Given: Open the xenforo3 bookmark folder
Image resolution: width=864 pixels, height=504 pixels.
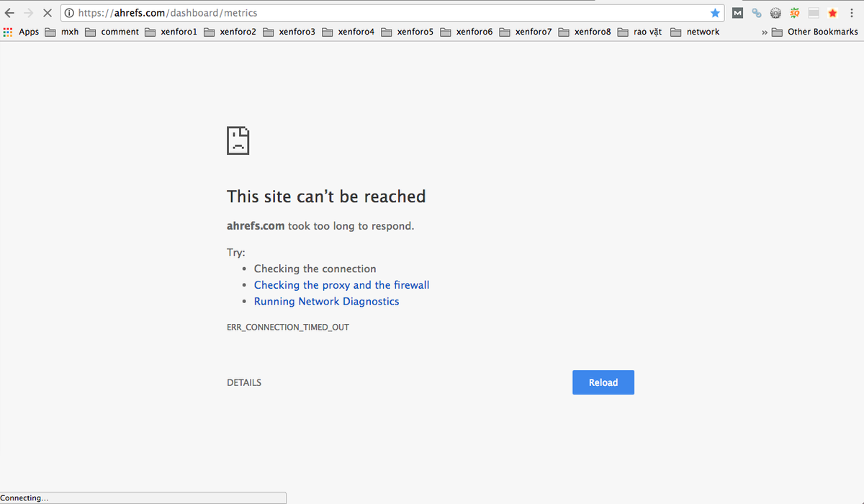Looking at the screenshot, I should point(289,32).
